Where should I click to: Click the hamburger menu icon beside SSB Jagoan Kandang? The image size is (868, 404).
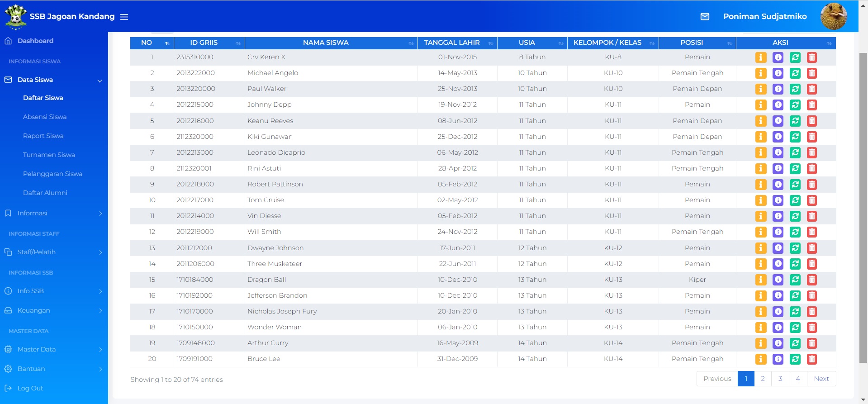pos(124,17)
